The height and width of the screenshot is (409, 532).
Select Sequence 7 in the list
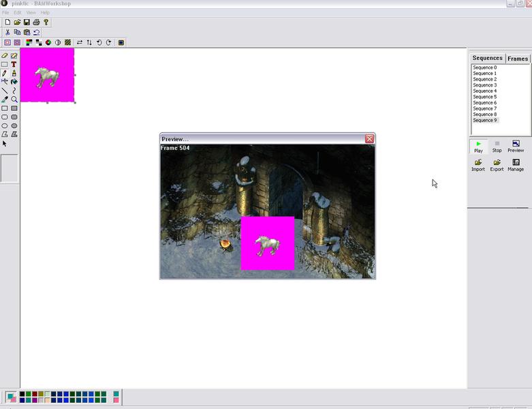[x=485, y=108]
